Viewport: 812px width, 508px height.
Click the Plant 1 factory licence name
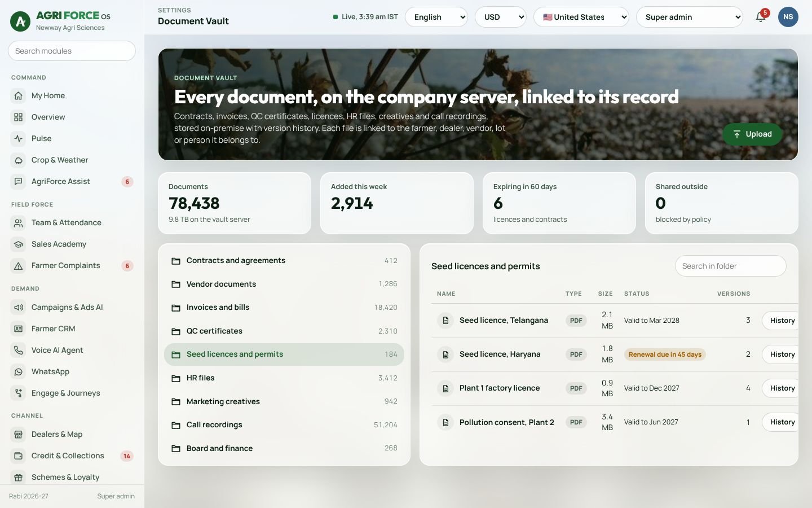pos(500,388)
